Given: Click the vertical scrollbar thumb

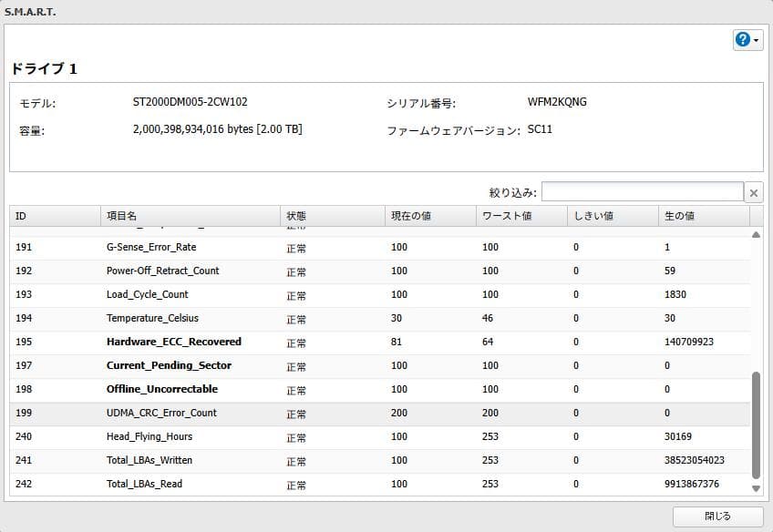Looking at the screenshot, I should click(x=757, y=419).
